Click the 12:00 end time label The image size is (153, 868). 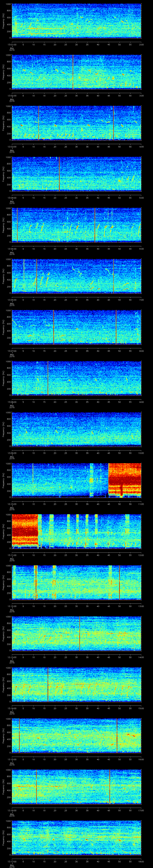pos(141,555)
